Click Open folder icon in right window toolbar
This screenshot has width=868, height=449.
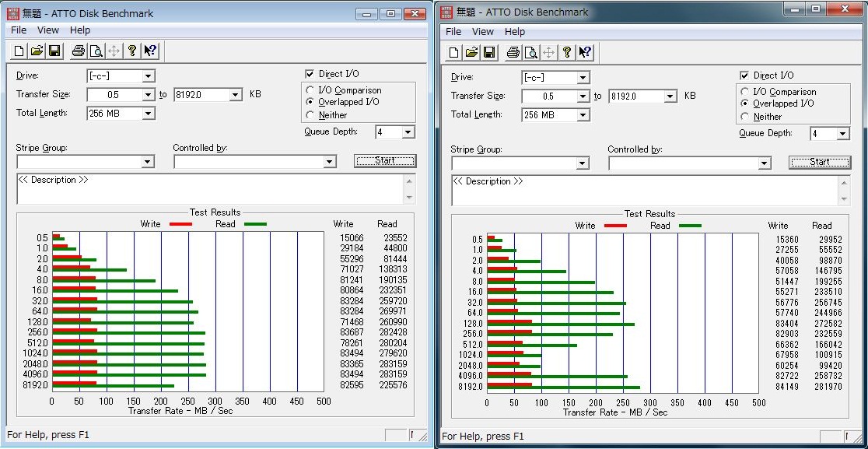coord(471,53)
